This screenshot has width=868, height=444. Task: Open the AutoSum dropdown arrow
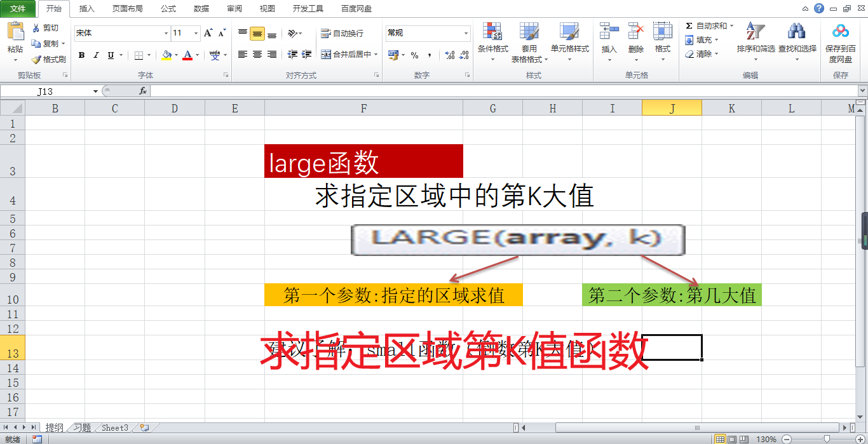(732, 26)
